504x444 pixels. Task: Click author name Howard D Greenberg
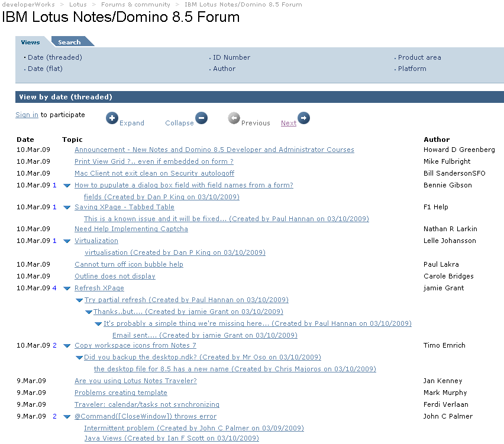pos(459,150)
